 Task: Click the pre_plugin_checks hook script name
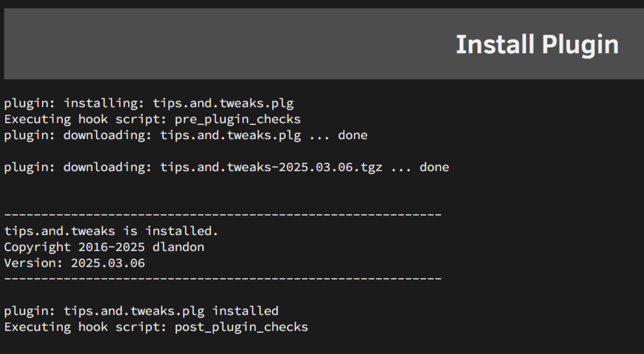coord(238,120)
